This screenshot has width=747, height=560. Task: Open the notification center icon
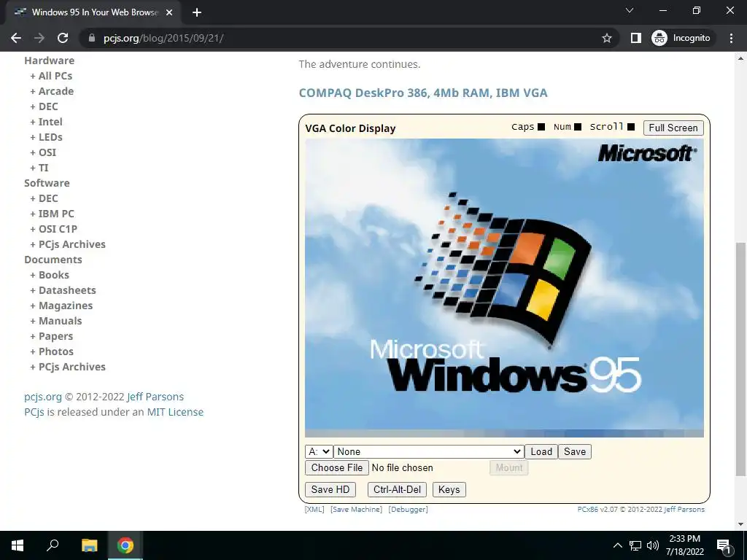click(x=724, y=545)
